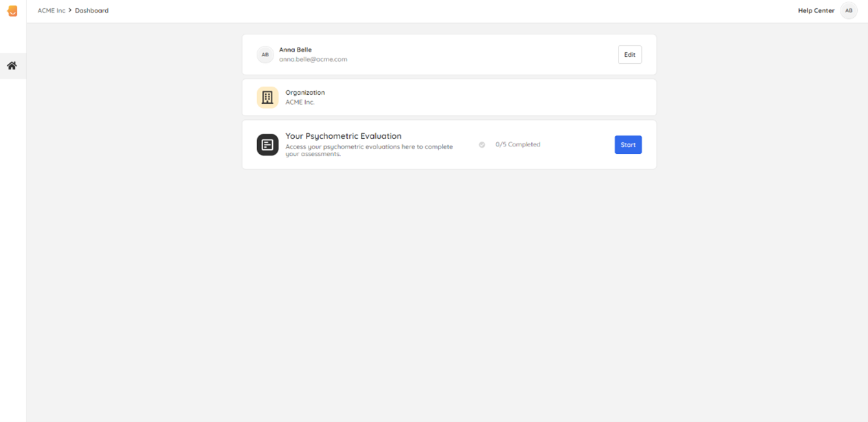Select the Dashboard breadcrumb
This screenshot has width=868, height=422.
(x=91, y=11)
